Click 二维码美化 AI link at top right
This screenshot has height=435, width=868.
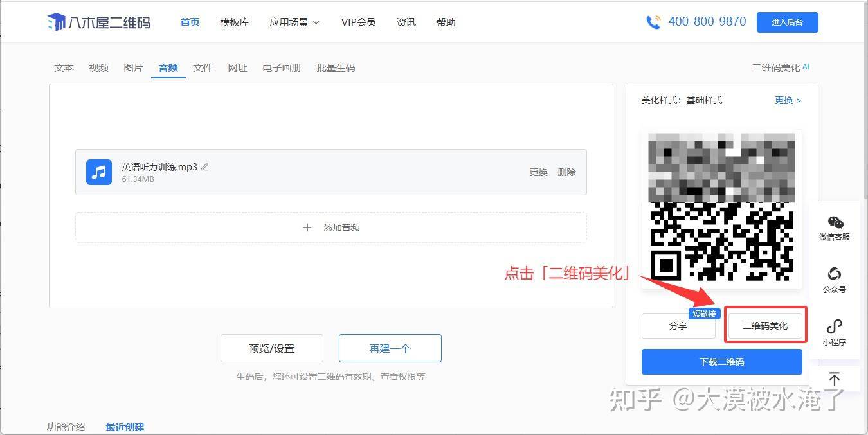coord(781,67)
